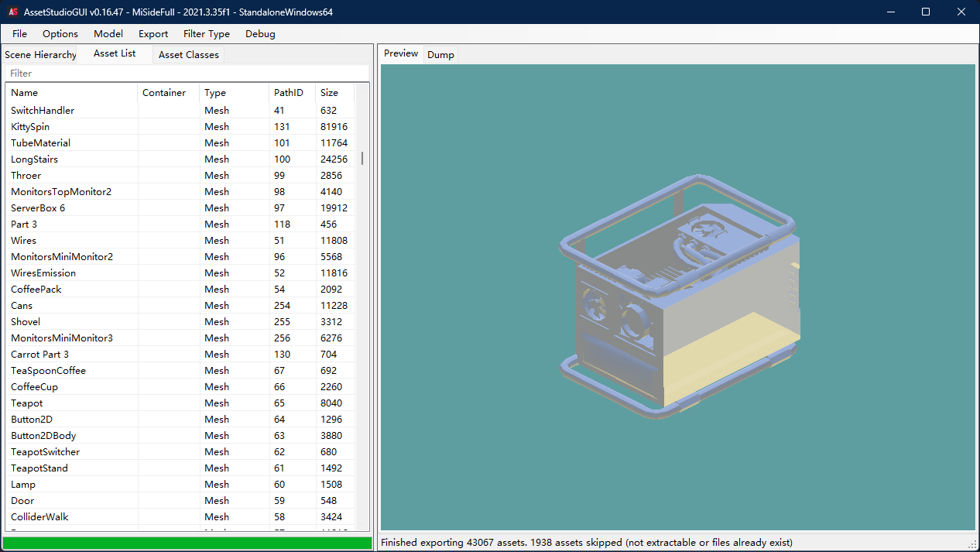This screenshot has height=552, width=980.
Task: Switch to the Dump tab
Action: 440,54
